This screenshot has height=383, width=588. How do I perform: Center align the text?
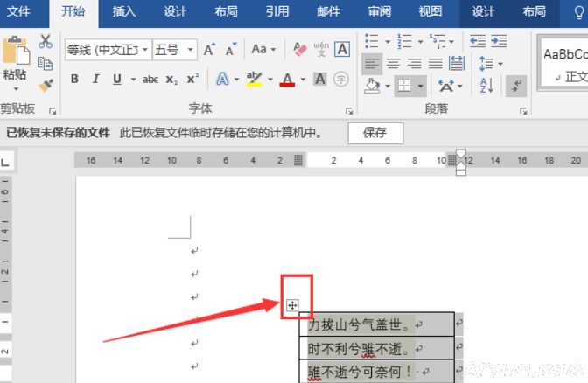[393, 63]
